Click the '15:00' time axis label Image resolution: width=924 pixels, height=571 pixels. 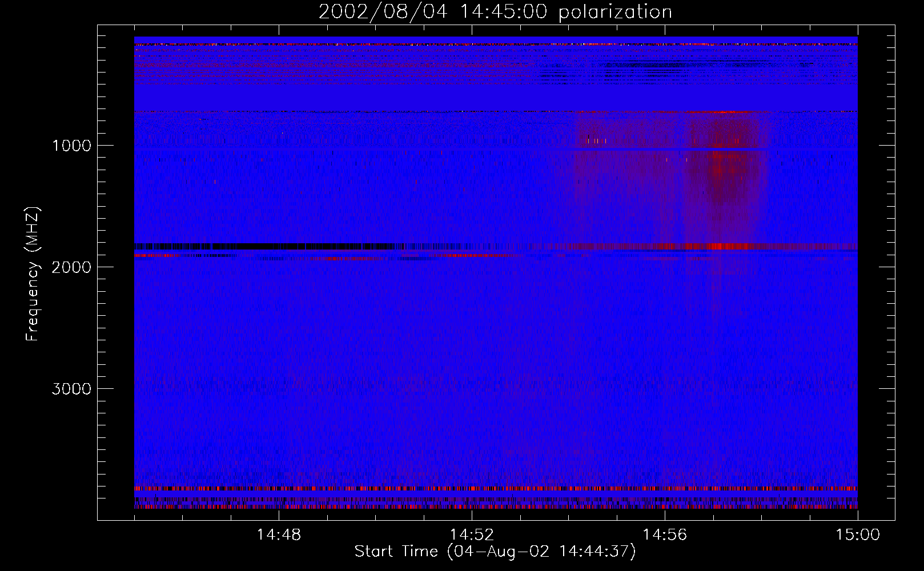click(858, 535)
